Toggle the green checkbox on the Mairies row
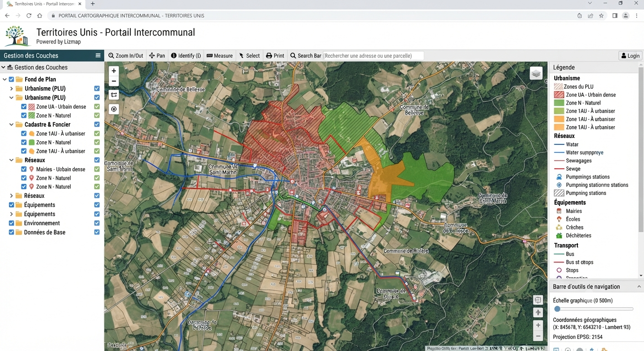Image resolution: width=644 pixels, height=351 pixels. (x=97, y=169)
